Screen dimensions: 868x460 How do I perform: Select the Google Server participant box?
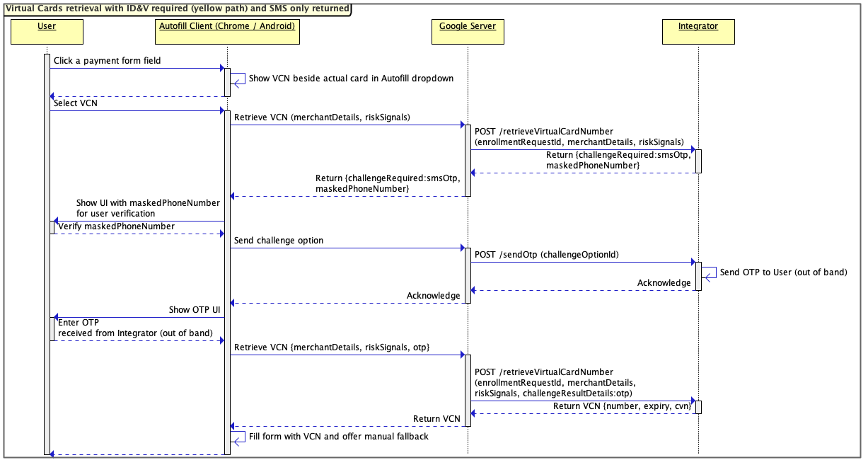[x=468, y=31]
